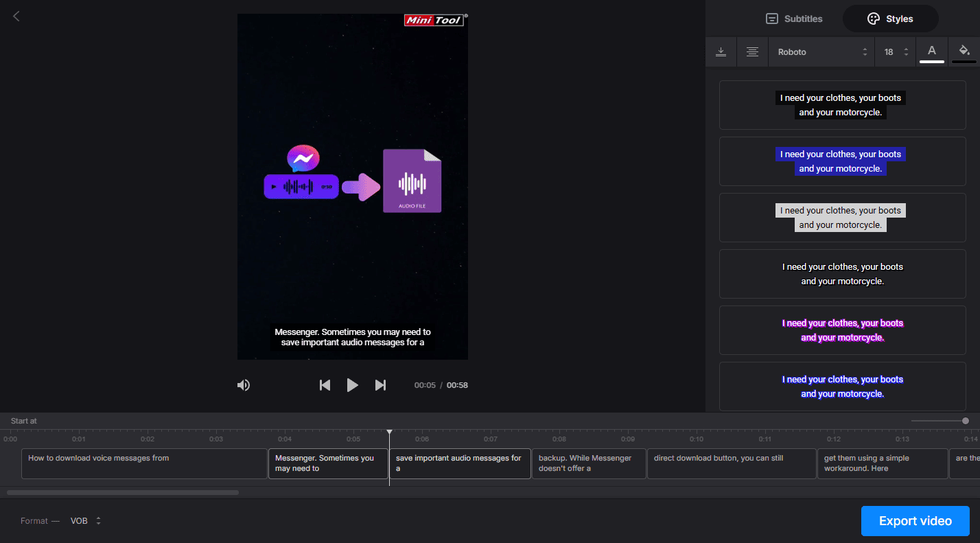Viewport: 980px width, 543px height.
Task: Apply the magenta outline subtitle style
Action: (x=842, y=330)
